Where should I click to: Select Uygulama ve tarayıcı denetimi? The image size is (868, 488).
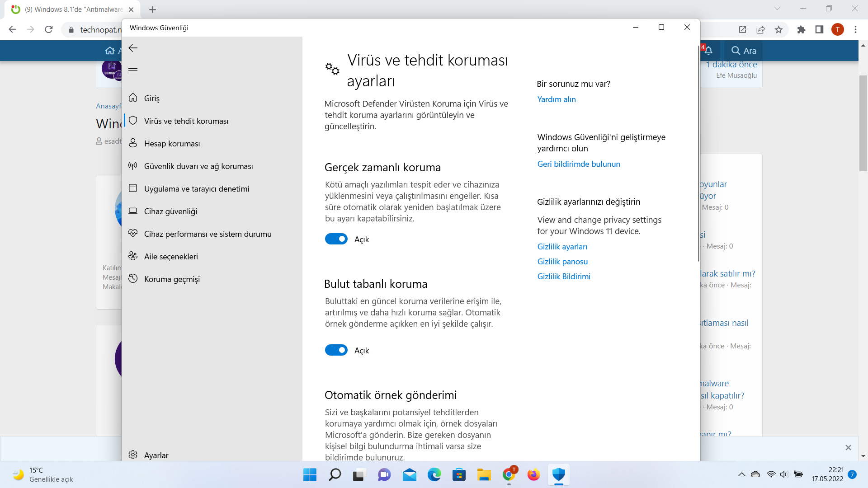pyautogui.click(x=196, y=189)
